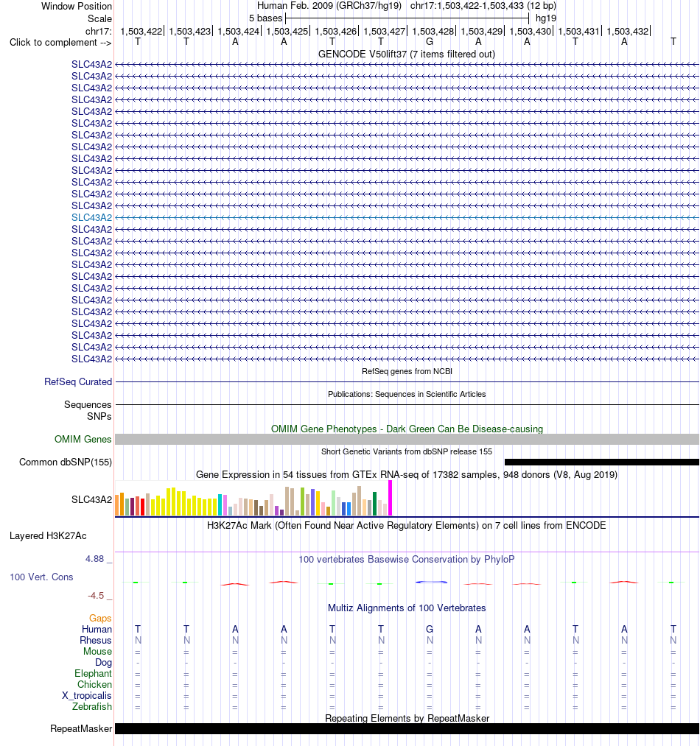Open '100 vertebrates Basewise Conservation by PhyloP' title
700x746 pixels.
pos(407,559)
